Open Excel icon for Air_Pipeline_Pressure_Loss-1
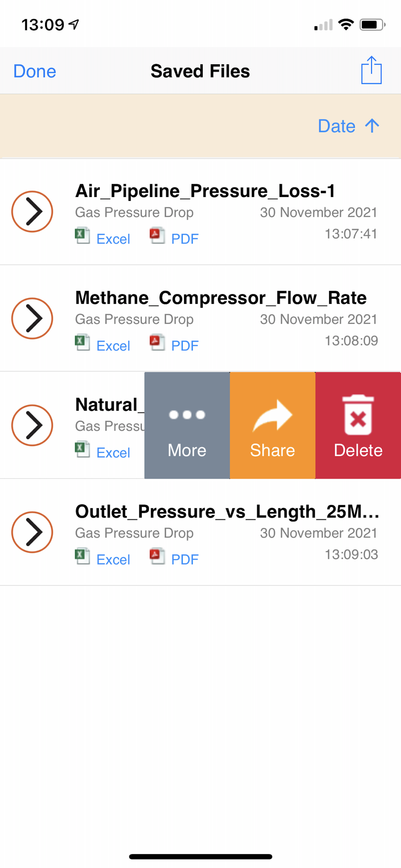 click(x=82, y=236)
